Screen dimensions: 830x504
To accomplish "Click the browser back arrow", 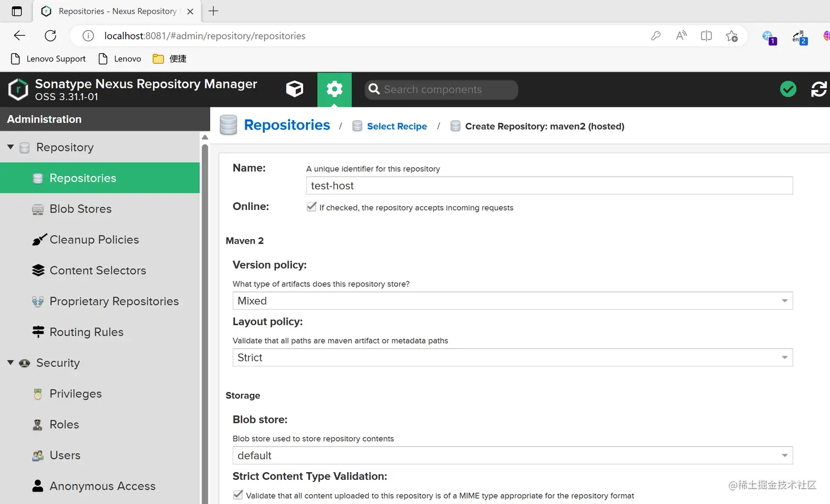I will [20, 36].
